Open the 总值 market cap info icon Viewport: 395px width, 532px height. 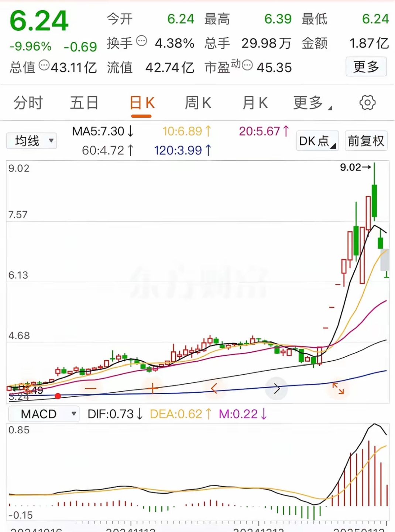click(x=43, y=66)
